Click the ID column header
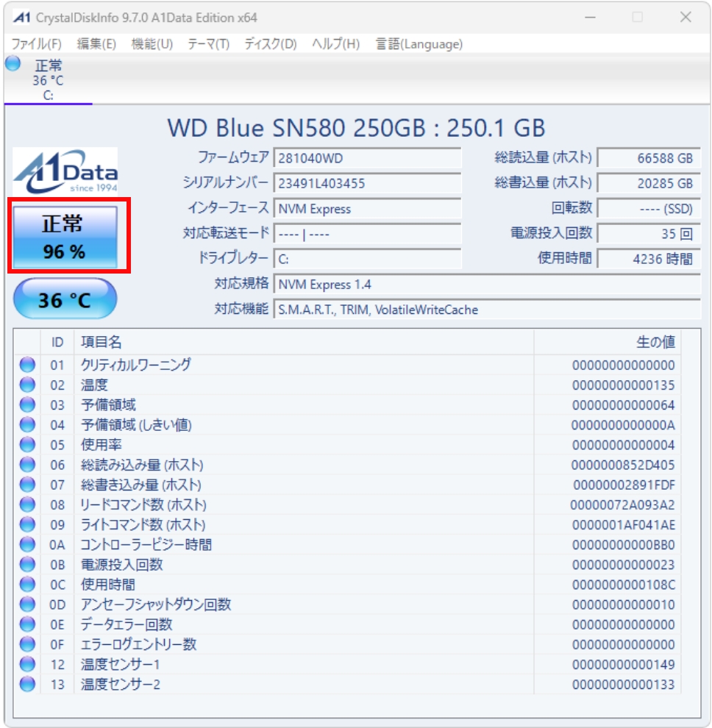This screenshot has width=712, height=728. pyautogui.click(x=57, y=342)
